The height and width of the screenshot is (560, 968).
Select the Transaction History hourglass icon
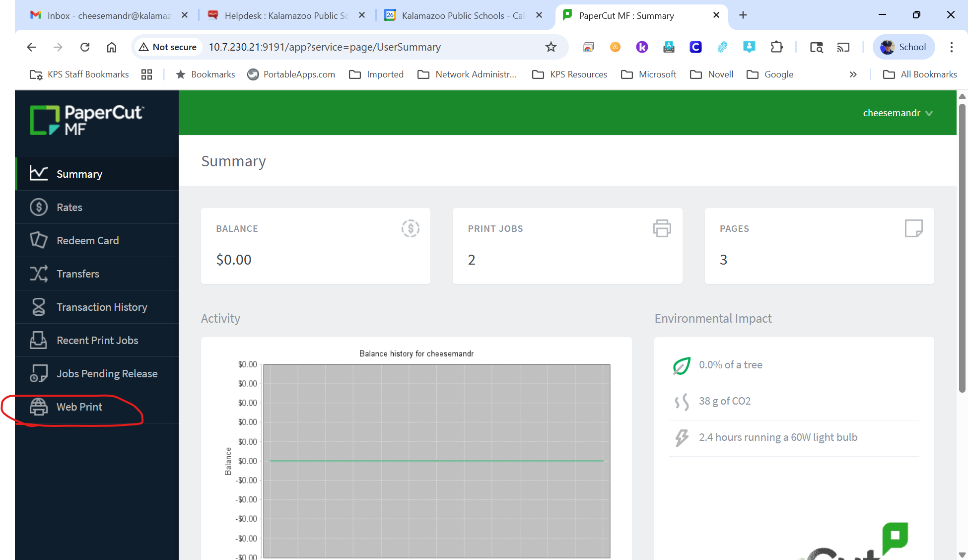tap(38, 307)
